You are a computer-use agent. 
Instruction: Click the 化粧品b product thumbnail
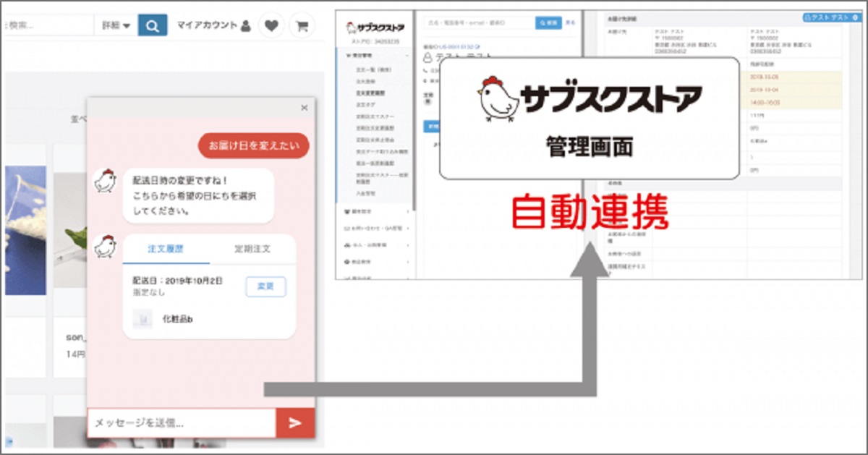[142, 319]
